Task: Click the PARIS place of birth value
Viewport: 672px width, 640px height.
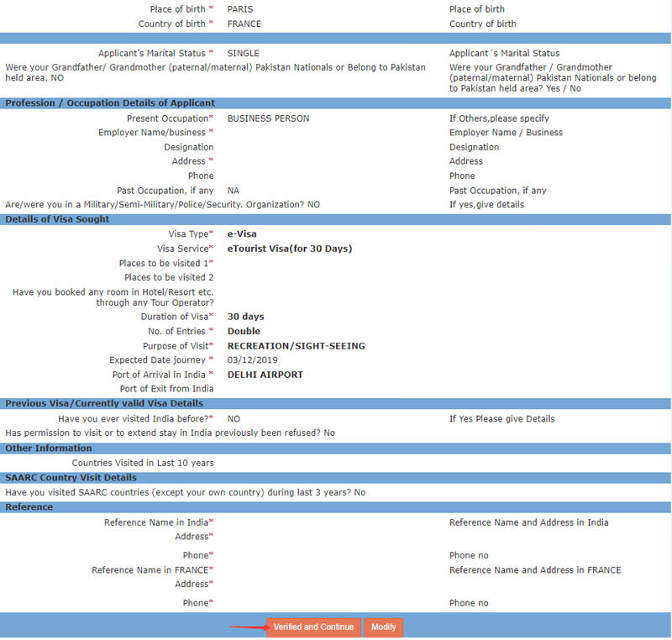Action: point(240,9)
